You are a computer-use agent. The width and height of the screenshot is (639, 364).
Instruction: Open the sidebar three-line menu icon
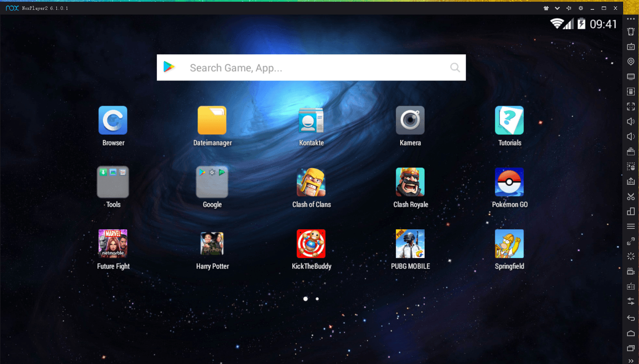tap(631, 226)
